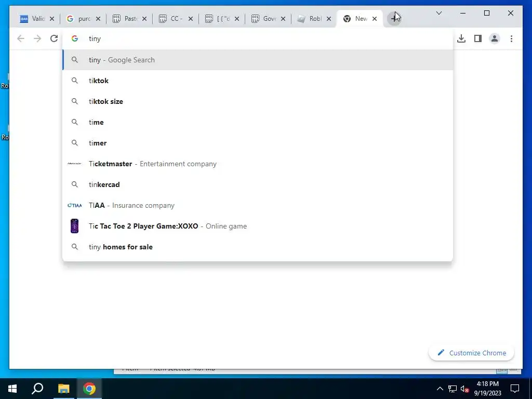Close the 'CC -' tab
The height and width of the screenshot is (399, 532).
tap(191, 19)
